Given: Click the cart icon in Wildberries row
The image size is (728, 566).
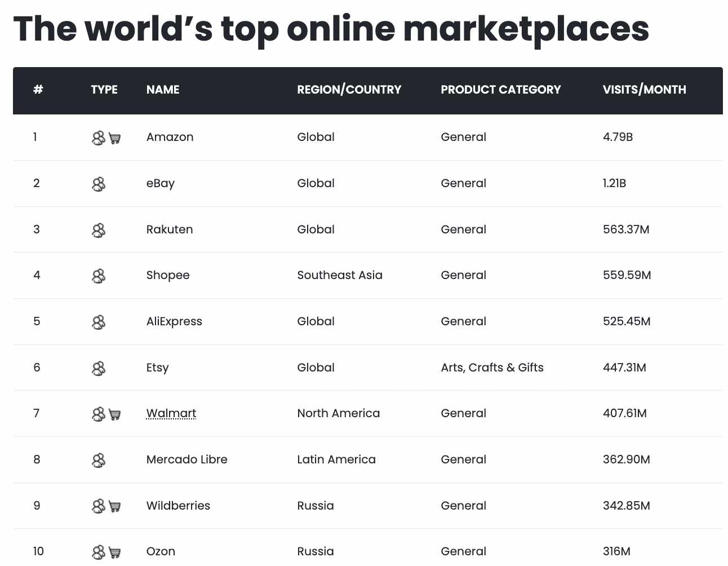Looking at the screenshot, I should pyautogui.click(x=115, y=506).
